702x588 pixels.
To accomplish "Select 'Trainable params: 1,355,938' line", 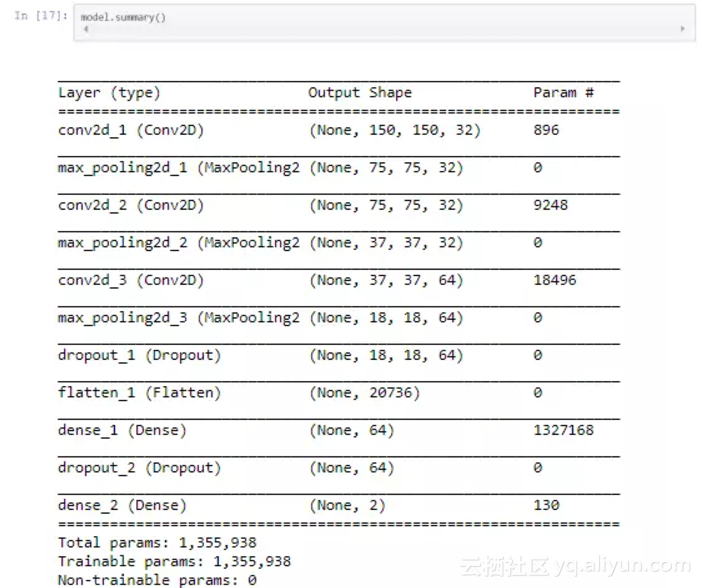I will point(174,562).
